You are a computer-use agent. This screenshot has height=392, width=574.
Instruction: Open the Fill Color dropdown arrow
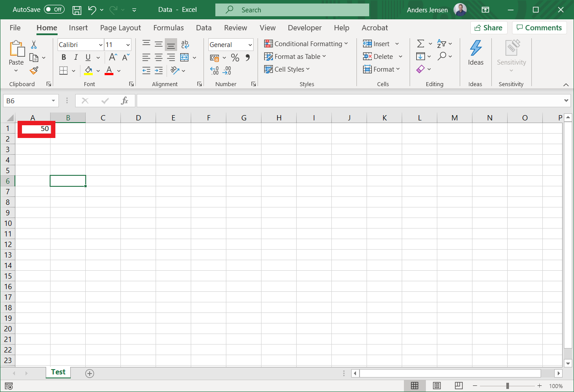[98, 70]
